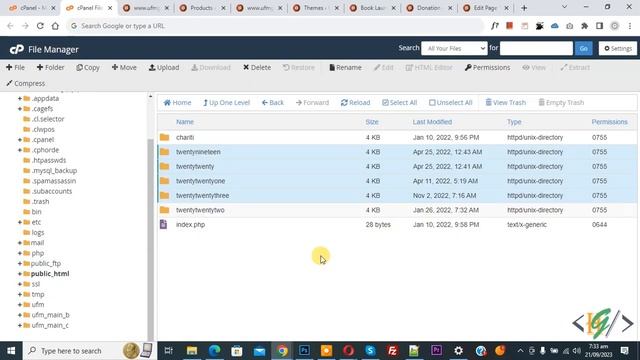Open browser extensions puzzle icon

[584, 26]
